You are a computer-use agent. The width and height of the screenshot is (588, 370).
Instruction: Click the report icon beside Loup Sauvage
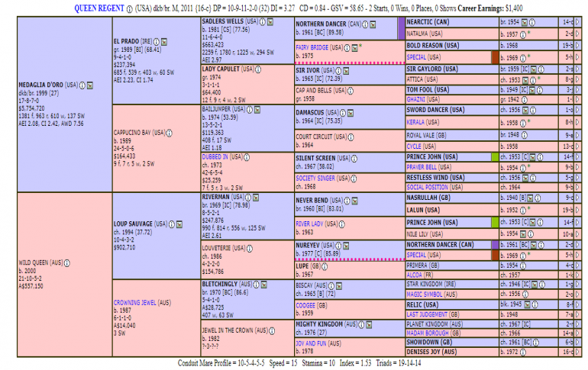pyautogui.click(x=179, y=224)
